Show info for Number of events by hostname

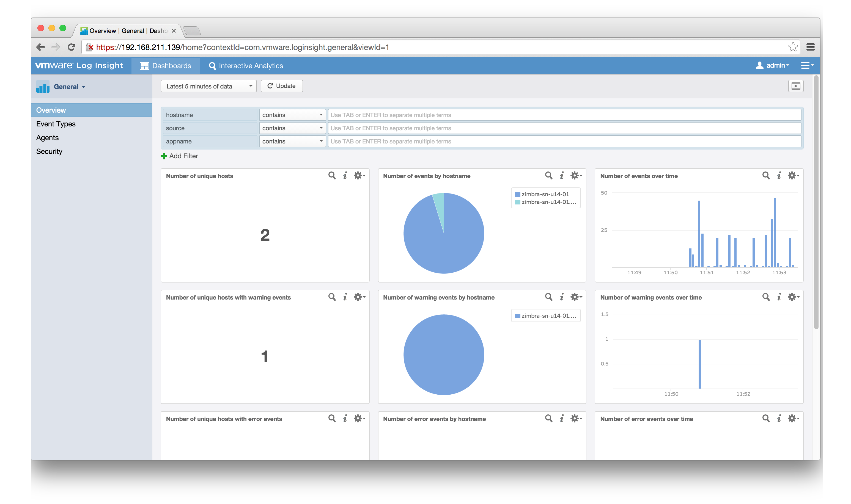(x=562, y=175)
